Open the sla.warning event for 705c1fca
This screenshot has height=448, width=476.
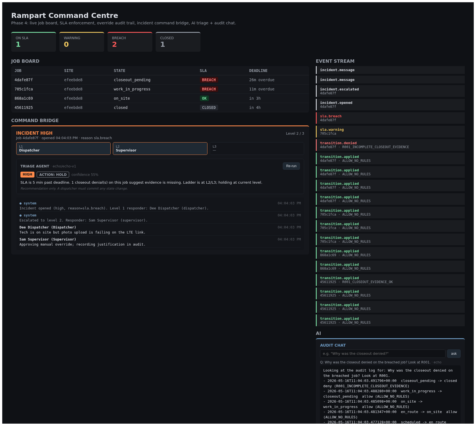click(390, 131)
